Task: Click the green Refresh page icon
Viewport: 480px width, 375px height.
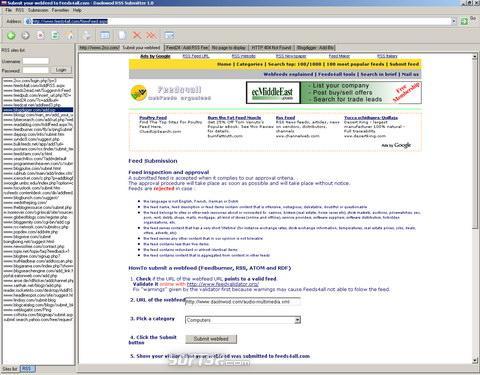Action: point(55,35)
